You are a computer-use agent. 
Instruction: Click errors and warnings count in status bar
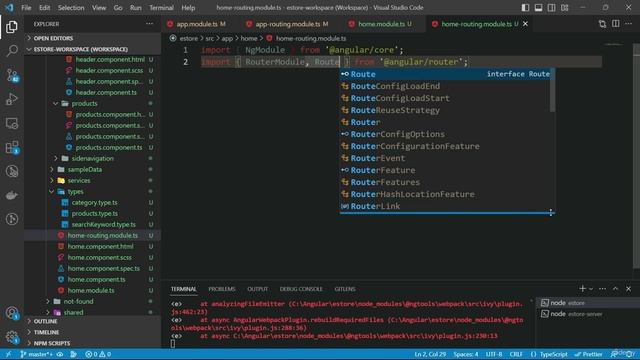click(98, 354)
